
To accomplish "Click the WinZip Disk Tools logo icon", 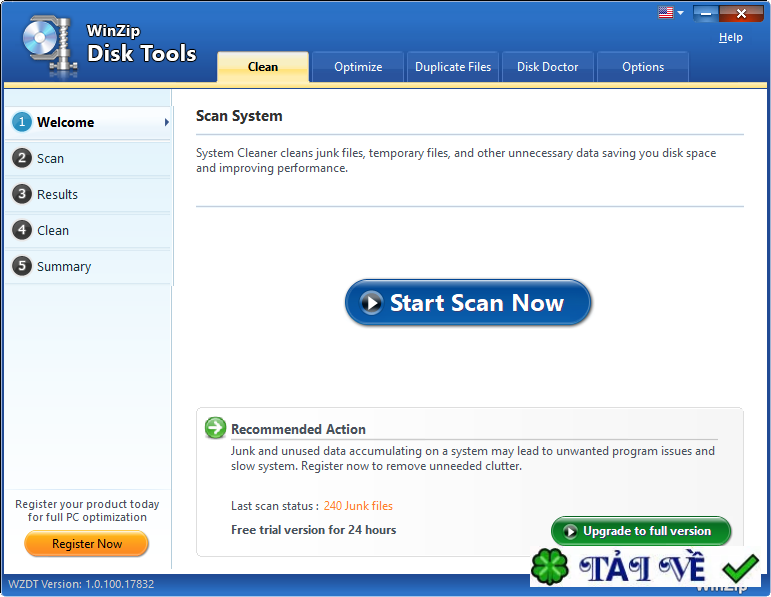I will click(49, 45).
